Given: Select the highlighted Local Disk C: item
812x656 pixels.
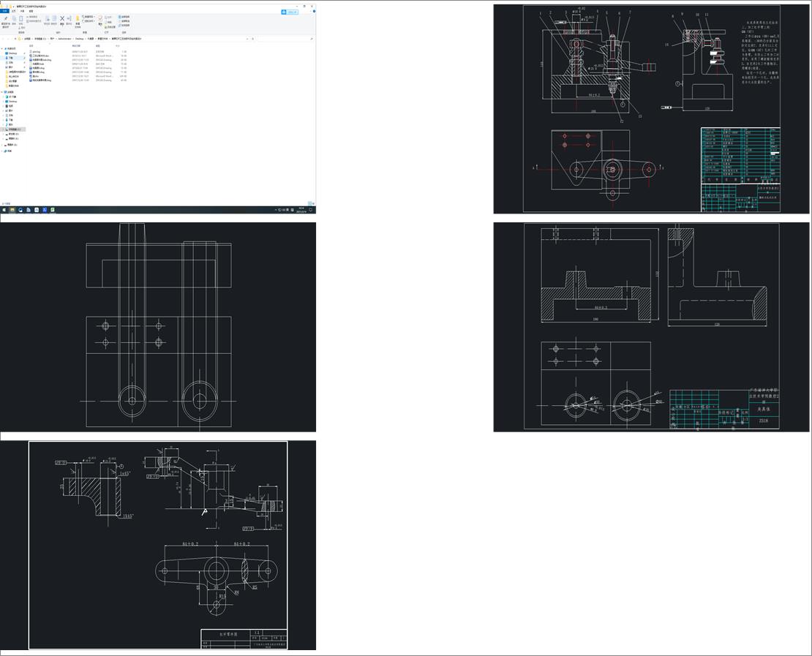Looking at the screenshot, I should coord(13,129).
